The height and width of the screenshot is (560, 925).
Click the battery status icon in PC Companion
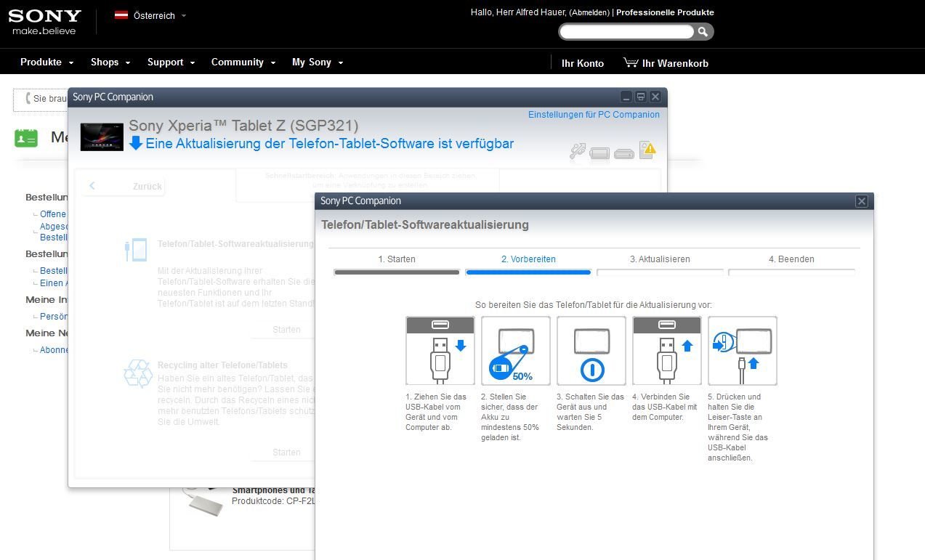[x=599, y=153]
